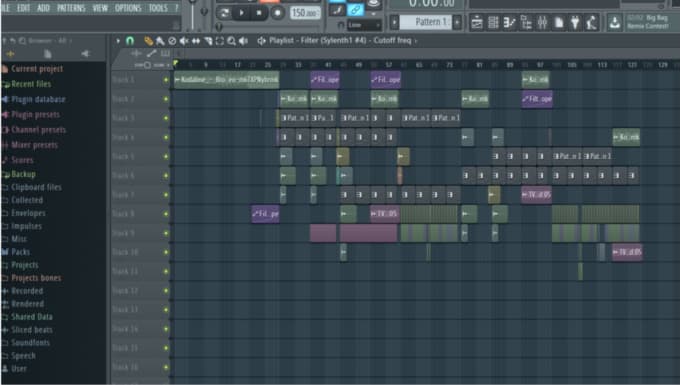Image resolution: width=680 pixels, height=385 pixels.
Task: Open the Browser view icon in toolbar
Action: coord(526,22)
